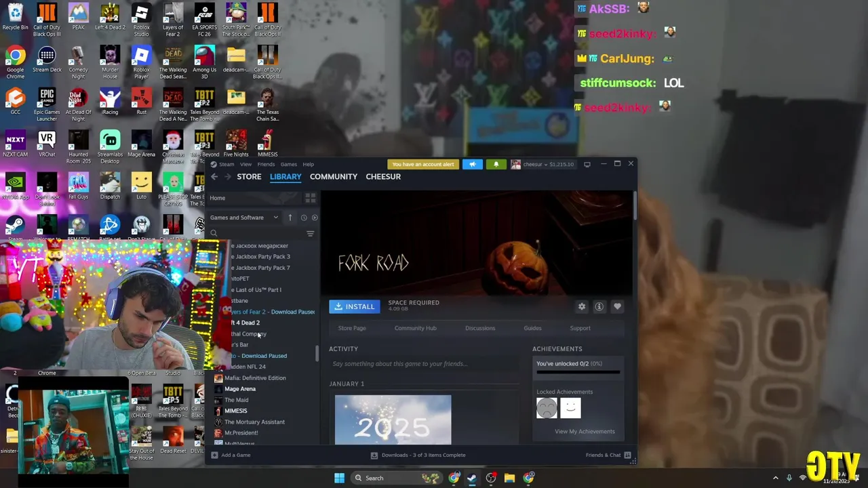The width and height of the screenshot is (868, 488).
Task: Open Friends & Chat grid icon
Action: (627, 455)
